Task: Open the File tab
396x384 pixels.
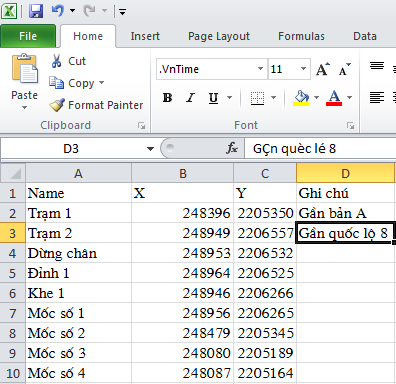Action: [x=28, y=36]
